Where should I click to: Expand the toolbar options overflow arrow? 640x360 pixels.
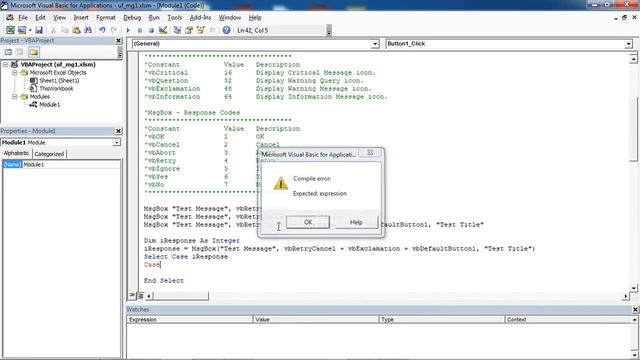pos(329,31)
